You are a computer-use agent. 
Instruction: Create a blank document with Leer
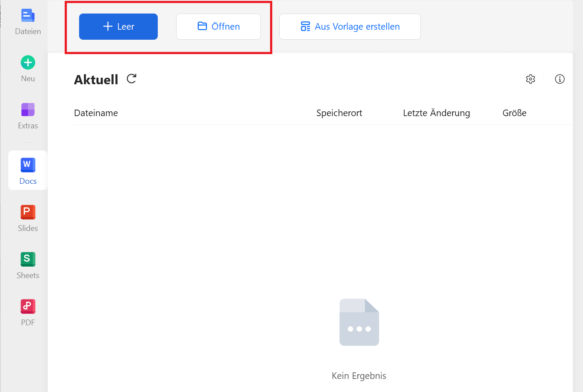point(118,27)
